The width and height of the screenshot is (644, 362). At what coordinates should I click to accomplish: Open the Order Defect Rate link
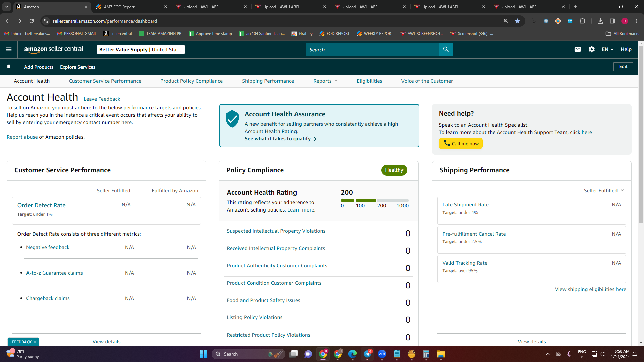click(x=42, y=205)
